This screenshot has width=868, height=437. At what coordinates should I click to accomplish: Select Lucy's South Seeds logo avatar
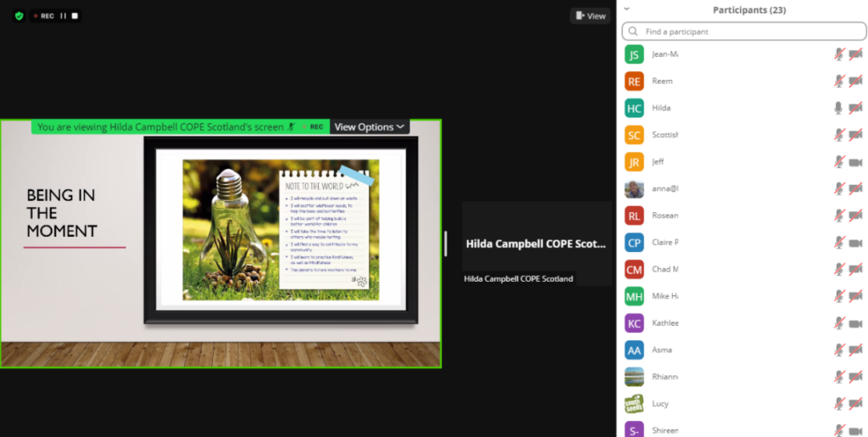pos(634,404)
